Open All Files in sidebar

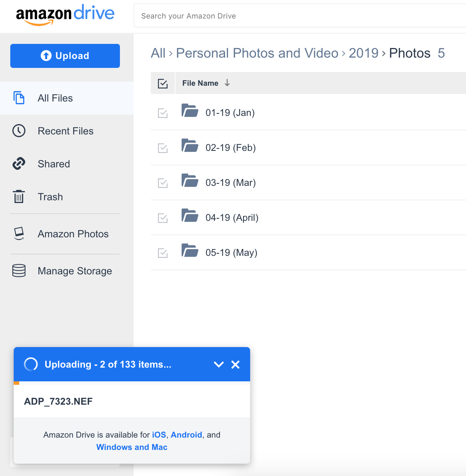67,98
